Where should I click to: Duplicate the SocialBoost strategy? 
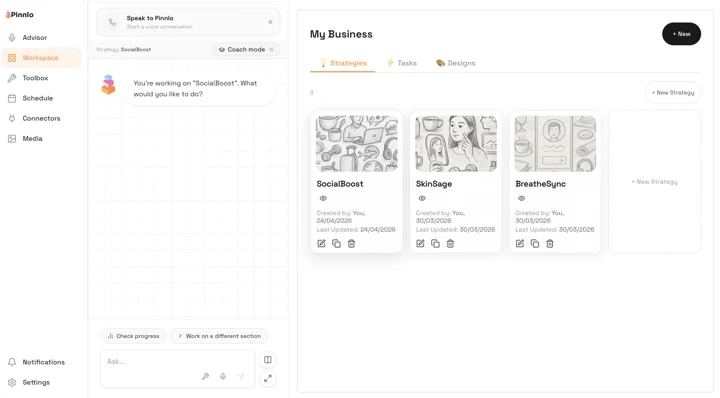click(x=337, y=244)
